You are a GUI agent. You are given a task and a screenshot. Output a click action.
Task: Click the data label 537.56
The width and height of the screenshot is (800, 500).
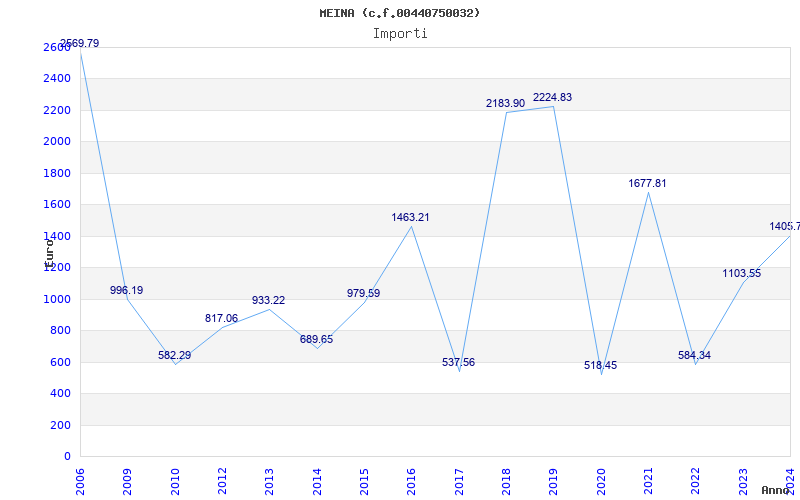click(458, 362)
